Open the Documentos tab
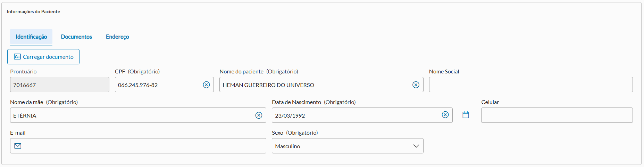Image resolution: width=644 pixels, height=167 pixels. [76, 37]
